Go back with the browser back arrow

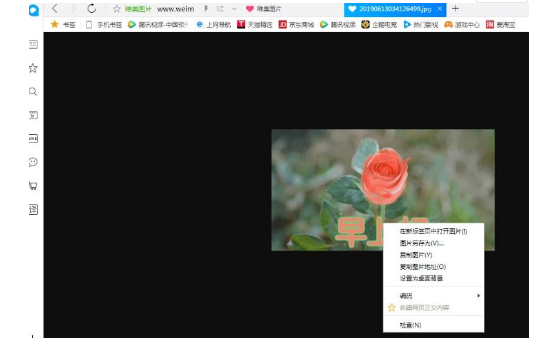pyautogui.click(x=54, y=8)
